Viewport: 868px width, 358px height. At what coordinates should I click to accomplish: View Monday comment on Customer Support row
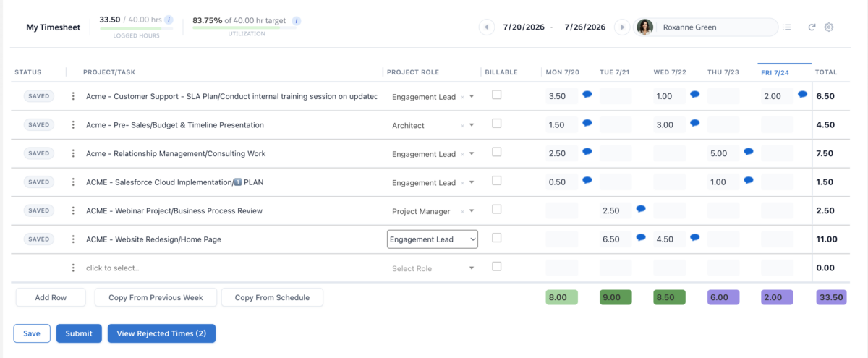587,94
